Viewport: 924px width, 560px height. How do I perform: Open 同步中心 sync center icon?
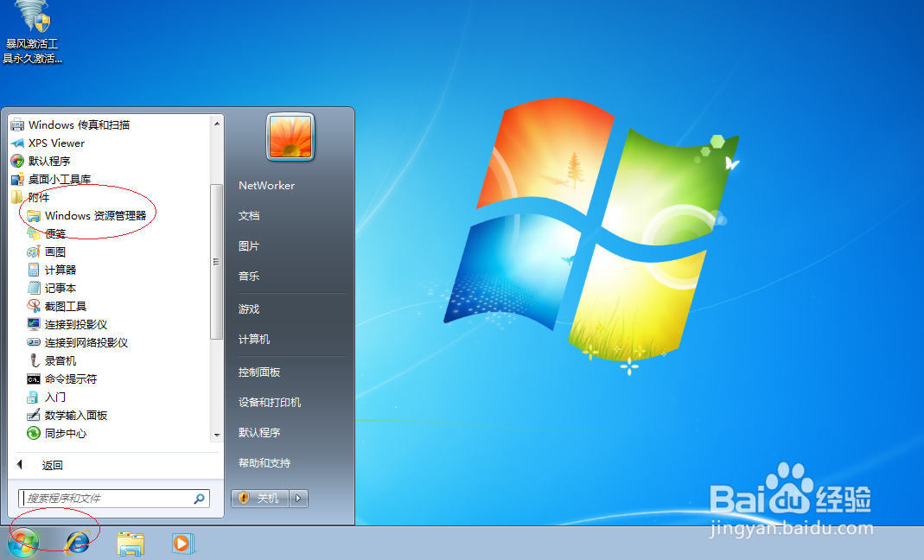34,433
